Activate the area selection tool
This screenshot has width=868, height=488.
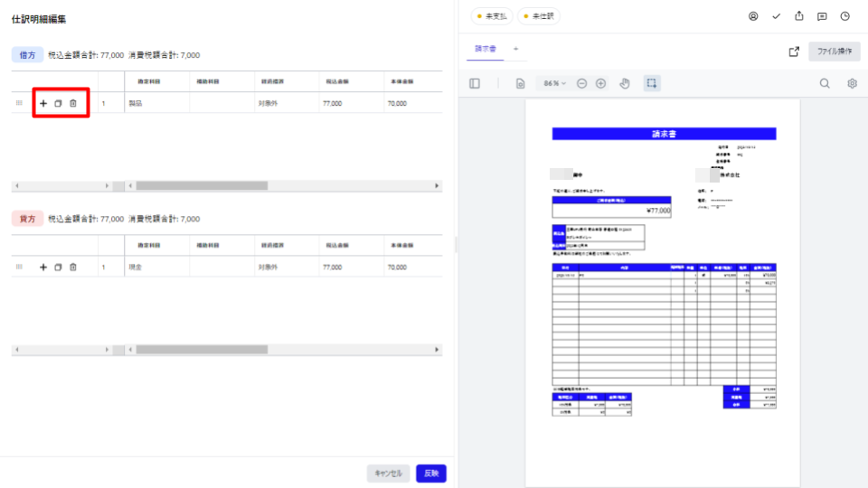(651, 83)
